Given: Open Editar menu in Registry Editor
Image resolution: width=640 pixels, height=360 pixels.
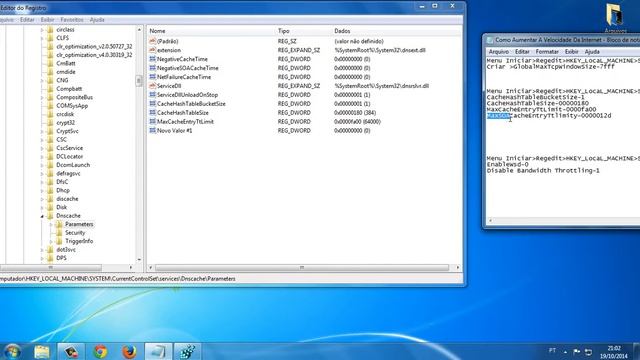Looking at the screenshot, I should coord(27,20).
